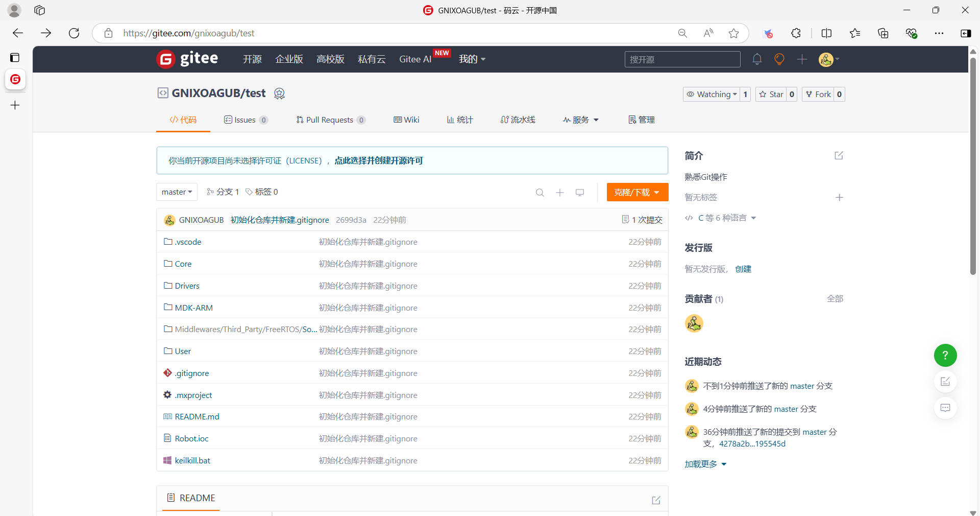Add a tag with the plus icon beside 暂无标签
Screen dimensions: 980x516
(839, 197)
